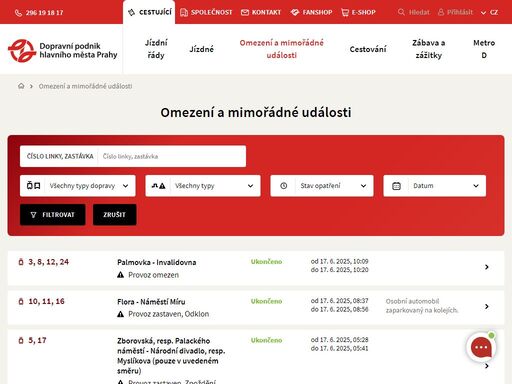Open the Společnost tab
Screen dimensions: 512x384
tap(206, 12)
